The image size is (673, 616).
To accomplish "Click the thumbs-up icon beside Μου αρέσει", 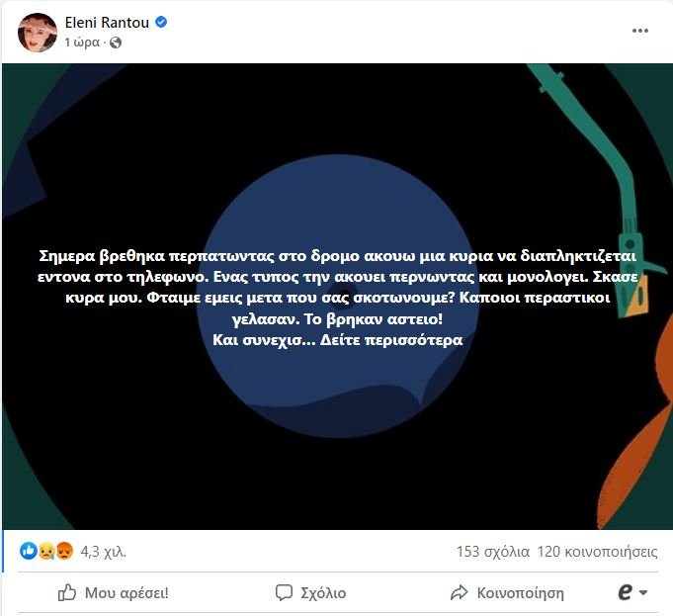I will [67, 593].
